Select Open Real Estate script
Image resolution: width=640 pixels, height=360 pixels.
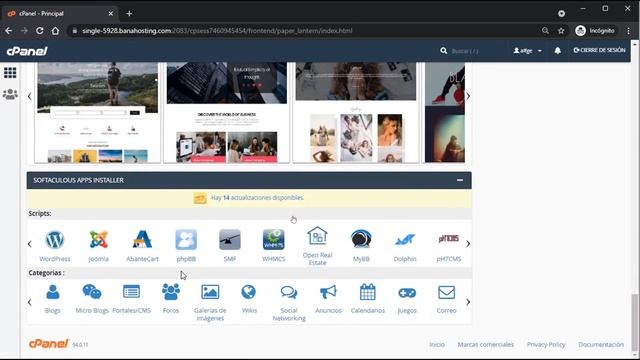[x=317, y=246]
